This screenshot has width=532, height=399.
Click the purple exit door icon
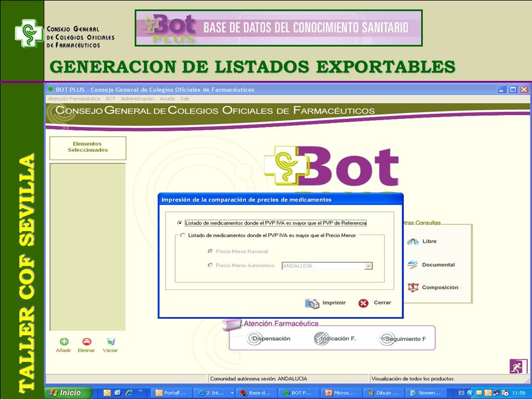point(518,366)
